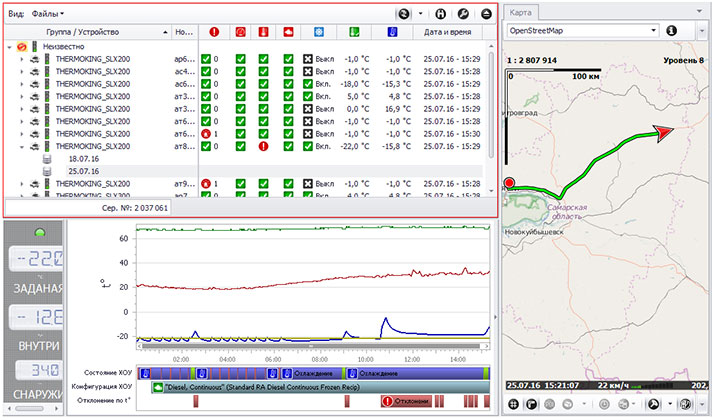This screenshot has height=420, width=715.
Task: Click the red start marker on map
Action: click(x=509, y=184)
